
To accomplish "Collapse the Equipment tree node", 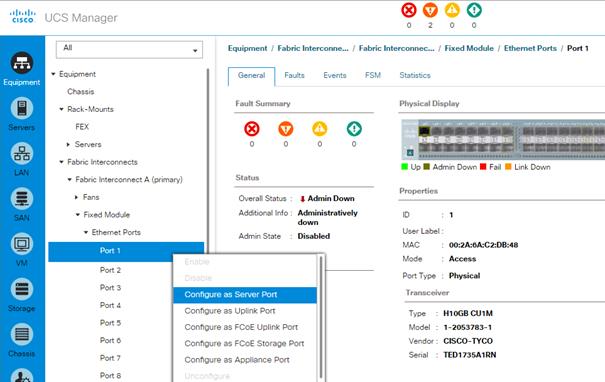I will [x=54, y=74].
